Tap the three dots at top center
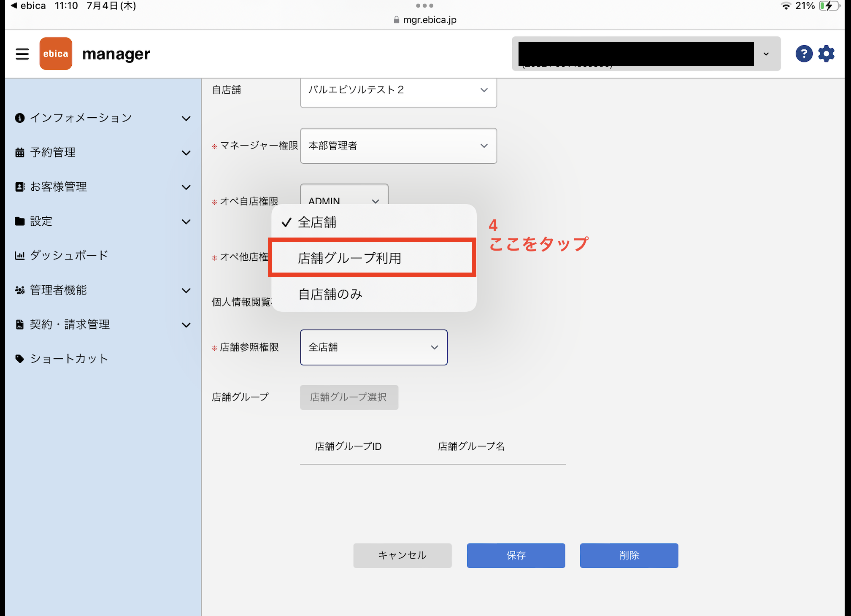Screen dimensions: 851x616 point(424,5)
